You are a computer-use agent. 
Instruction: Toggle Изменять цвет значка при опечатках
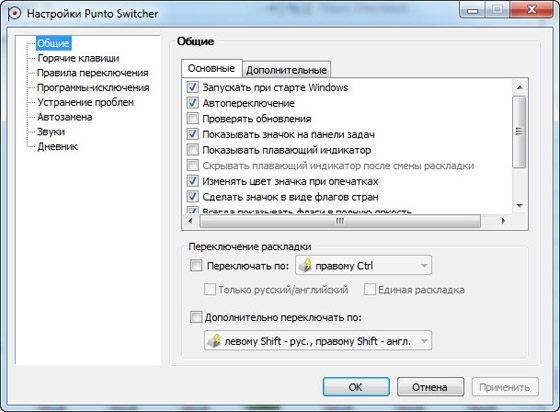(x=192, y=181)
